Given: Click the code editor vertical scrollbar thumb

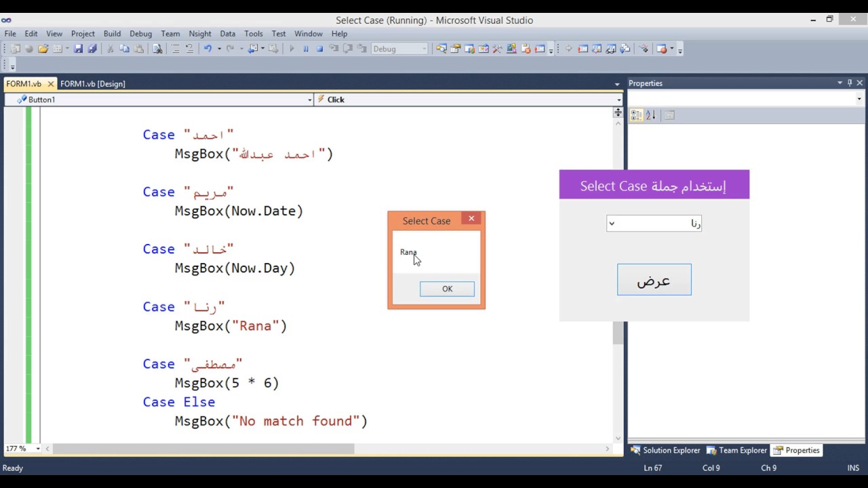Looking at the screenshot, I should pos(618,333).
